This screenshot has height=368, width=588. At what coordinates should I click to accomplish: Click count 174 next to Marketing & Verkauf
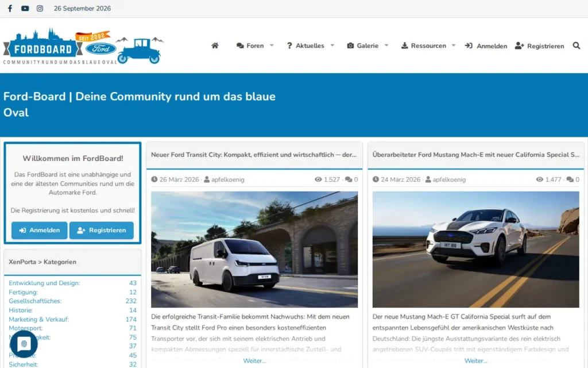point(131,319)
